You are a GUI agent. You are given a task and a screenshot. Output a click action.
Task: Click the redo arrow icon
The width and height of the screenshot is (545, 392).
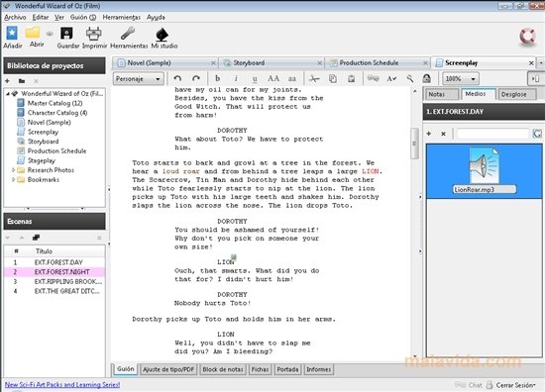(196, 79)
